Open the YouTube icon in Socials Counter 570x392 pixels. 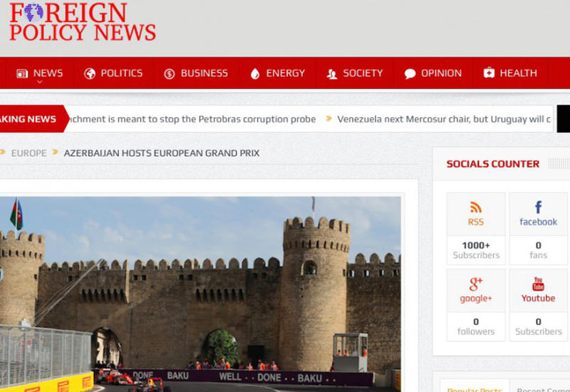click(x=538, y=284)
